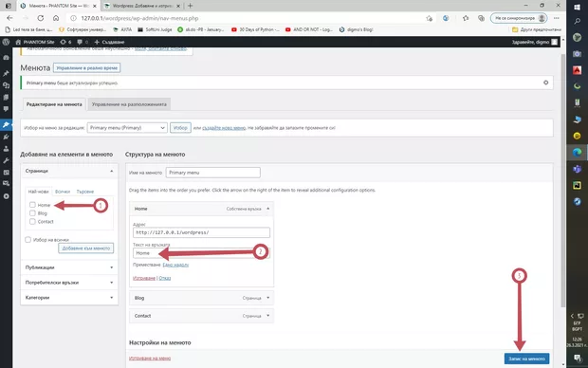Screen dimensions: 588x368
Task: Open the Plugins icon in sidebar
Action: click(x=6, y=137)
